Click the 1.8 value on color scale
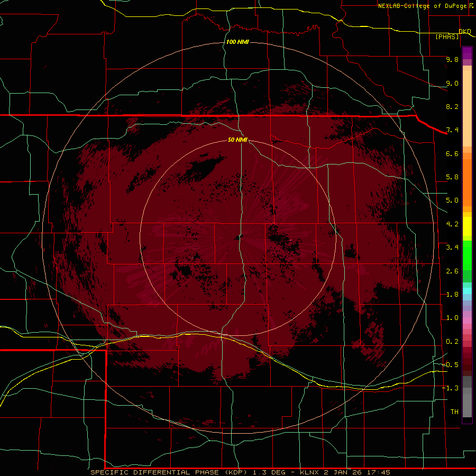Viewport: 476px width, 476px height. pos(452,295)
